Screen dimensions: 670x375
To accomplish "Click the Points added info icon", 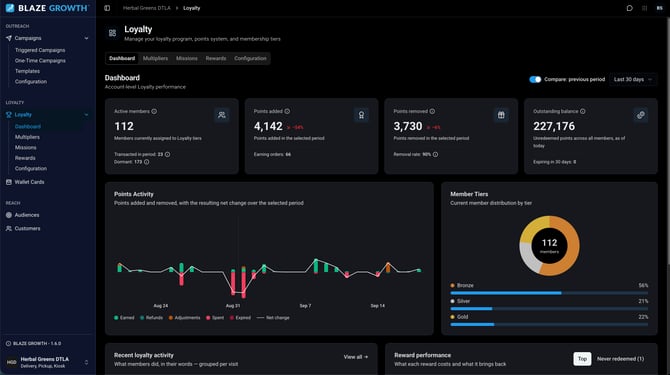I will (x=287, y=111).
